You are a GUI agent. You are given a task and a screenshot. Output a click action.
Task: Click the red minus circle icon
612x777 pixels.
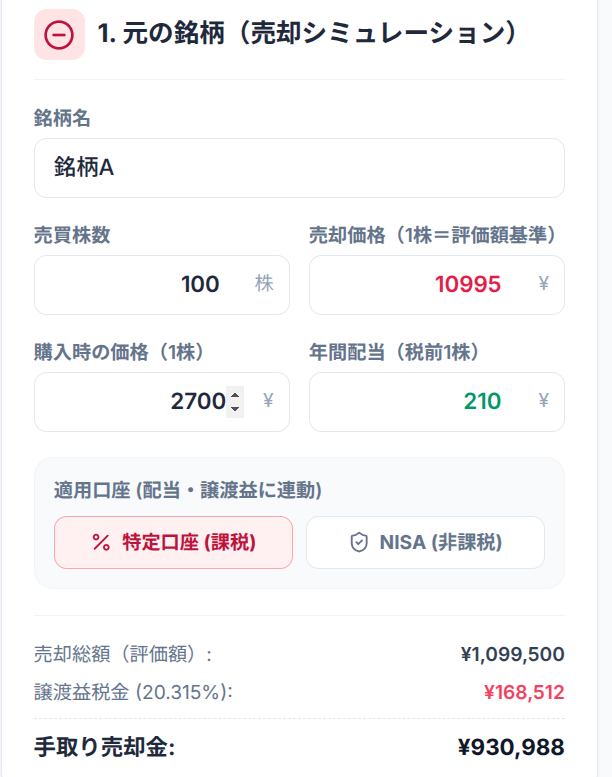coord(59,35)
